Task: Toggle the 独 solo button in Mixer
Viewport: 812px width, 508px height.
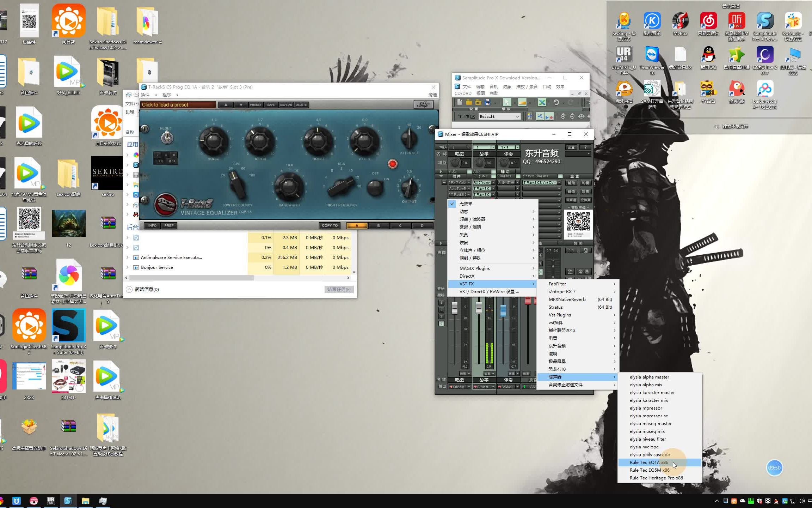Action: pos(570,272)
